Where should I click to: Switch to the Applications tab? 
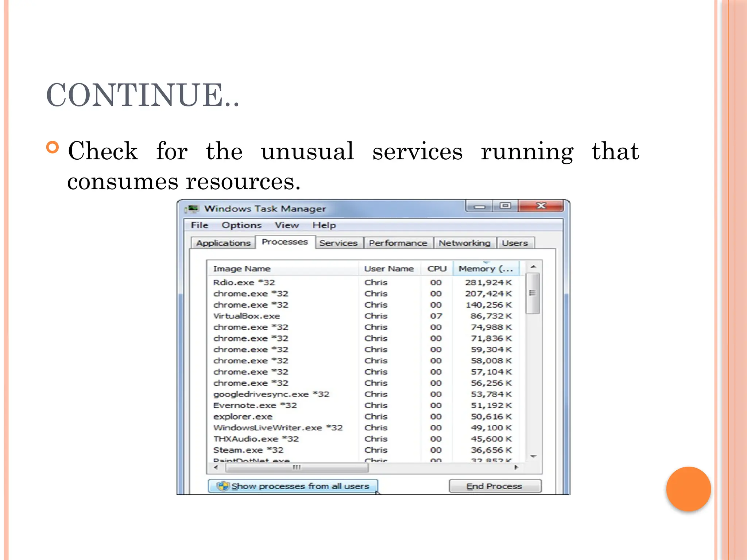click(223, 243)
